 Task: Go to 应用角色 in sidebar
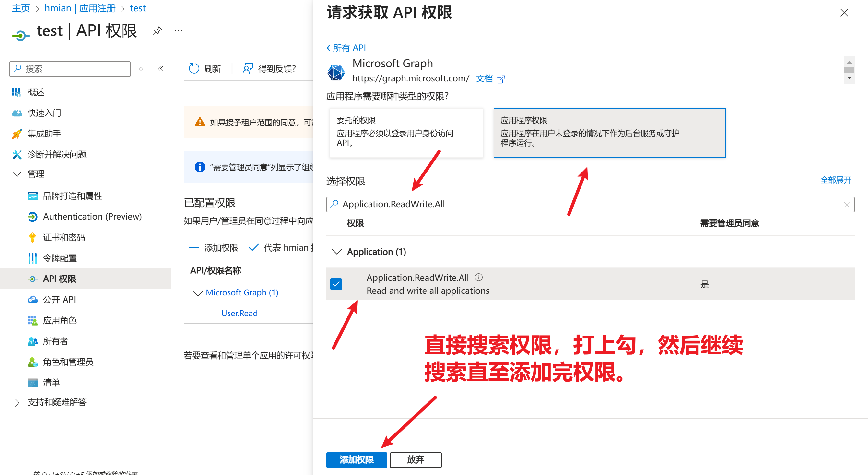(x=60, y=320)
